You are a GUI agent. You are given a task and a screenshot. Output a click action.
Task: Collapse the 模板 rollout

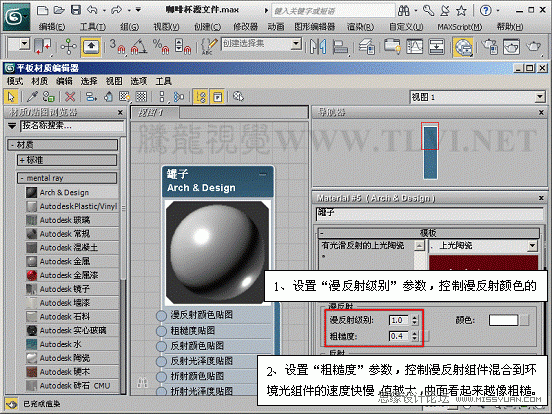click(428, 233)
